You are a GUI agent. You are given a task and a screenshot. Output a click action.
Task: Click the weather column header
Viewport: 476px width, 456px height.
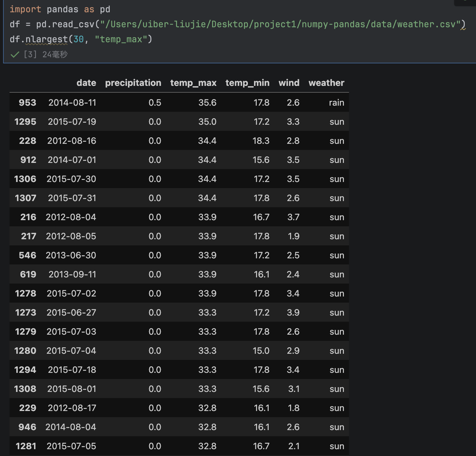click(x=327, y=83)
